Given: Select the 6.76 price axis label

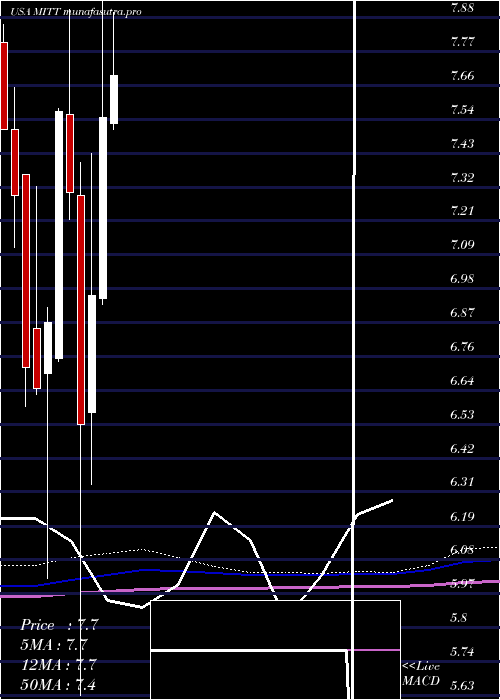Looking at the screenshot, I should (462, 347).
